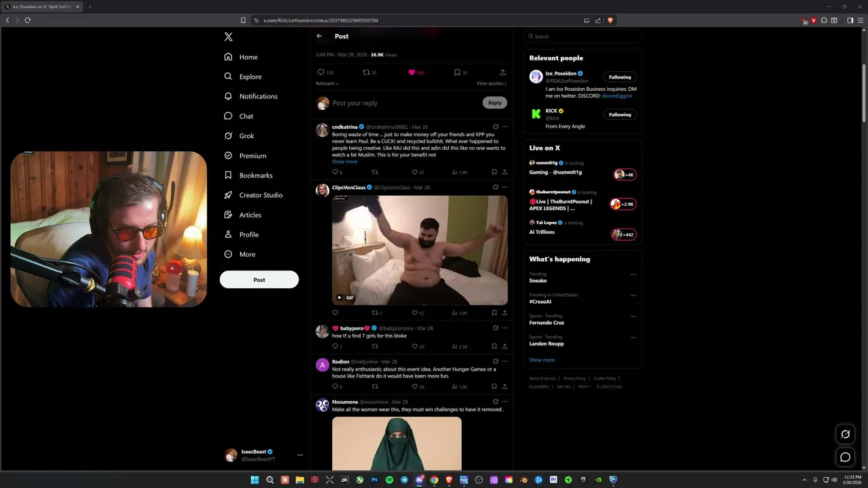The width and height of the screenshot is (868, 488).
Task: Click the Brave shields icon in address bar
Action: coord(610,20)
